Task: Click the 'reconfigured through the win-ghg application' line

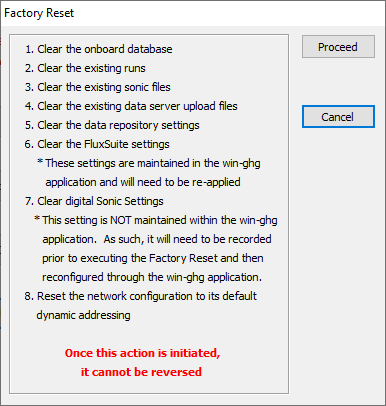Action: 152,277
